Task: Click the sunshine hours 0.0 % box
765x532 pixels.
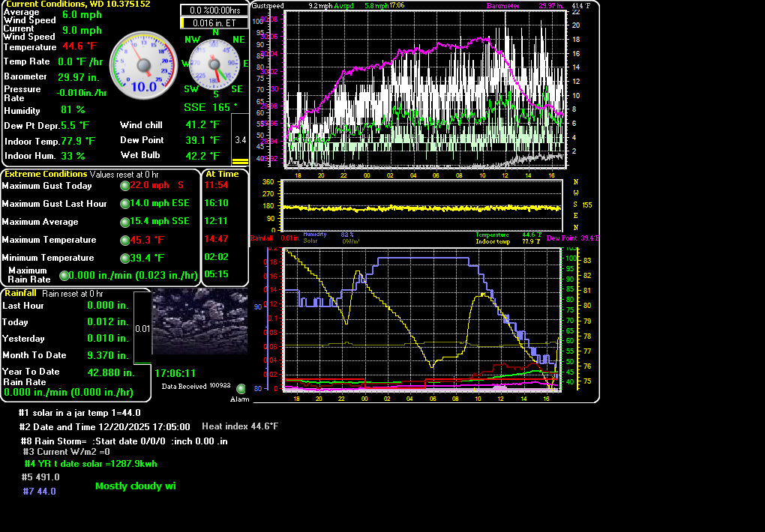Action: tap(213, 10)
